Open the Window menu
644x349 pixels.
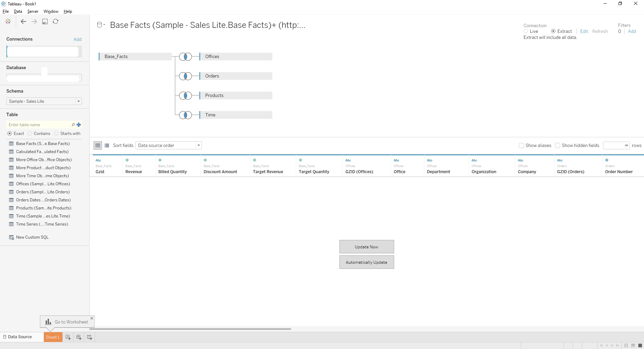click(51, 11)
